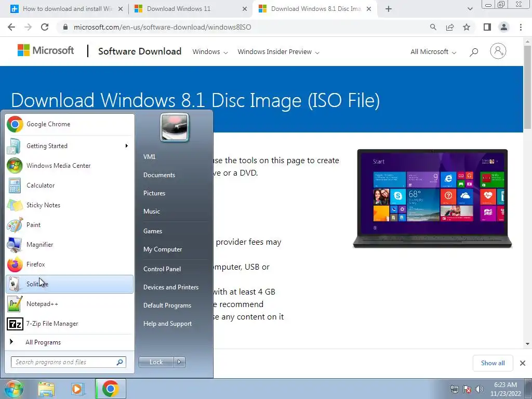
Task: Launch Firefox from Start menu
Action: pyautogui.click(x=70, y=264)
